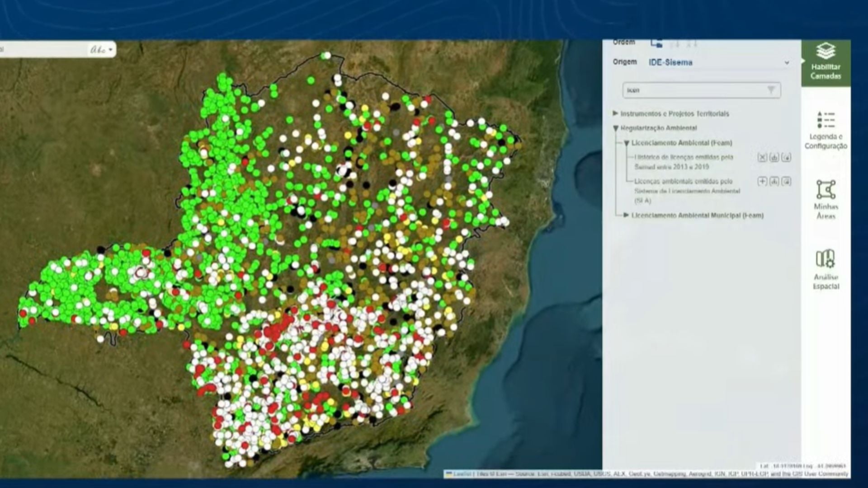868x488 pixels.
Task: Open the Leaflet attribution link
Action: click(459, 474)
